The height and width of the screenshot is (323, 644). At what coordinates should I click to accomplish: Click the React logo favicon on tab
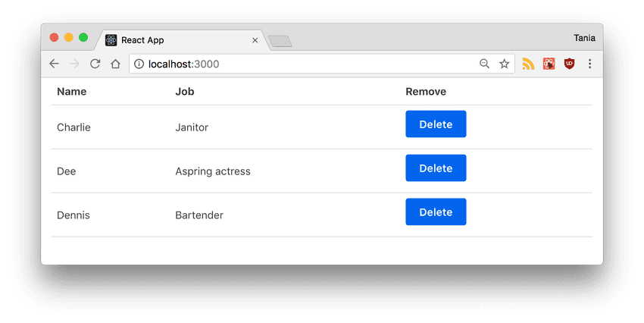(x=111, y=40)
